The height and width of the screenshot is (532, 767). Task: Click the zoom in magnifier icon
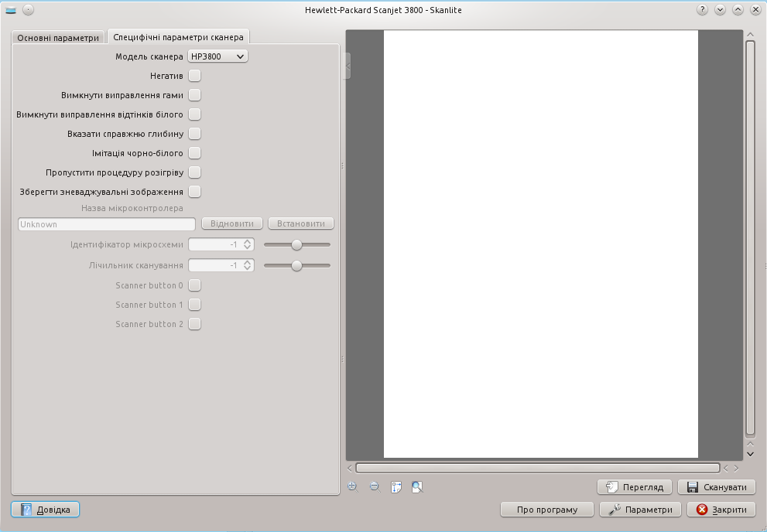pyautogui.click(x=352, y=486)
